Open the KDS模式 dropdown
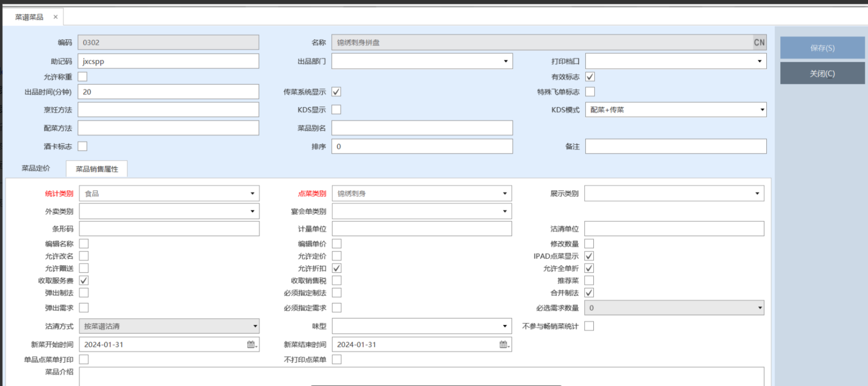 point(762,110)
